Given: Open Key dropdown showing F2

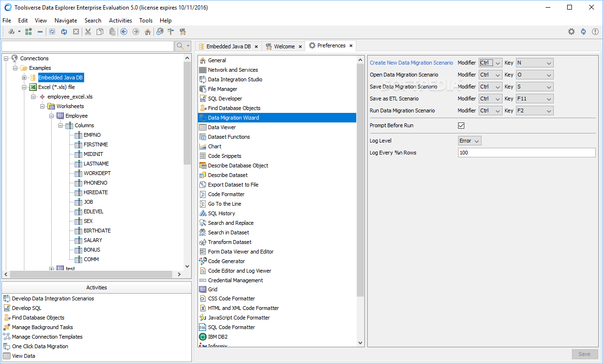Looking at the screenshot, I should click(535, 110).
